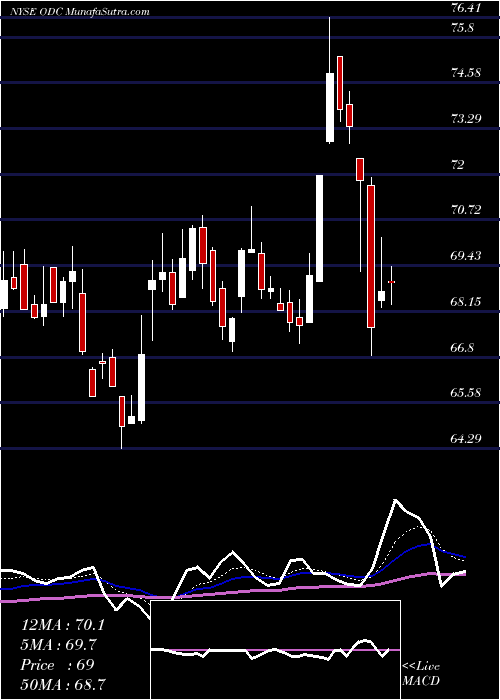Click the 65.58 price label
The width and height of the screenshot is (500, 700).
466,392
